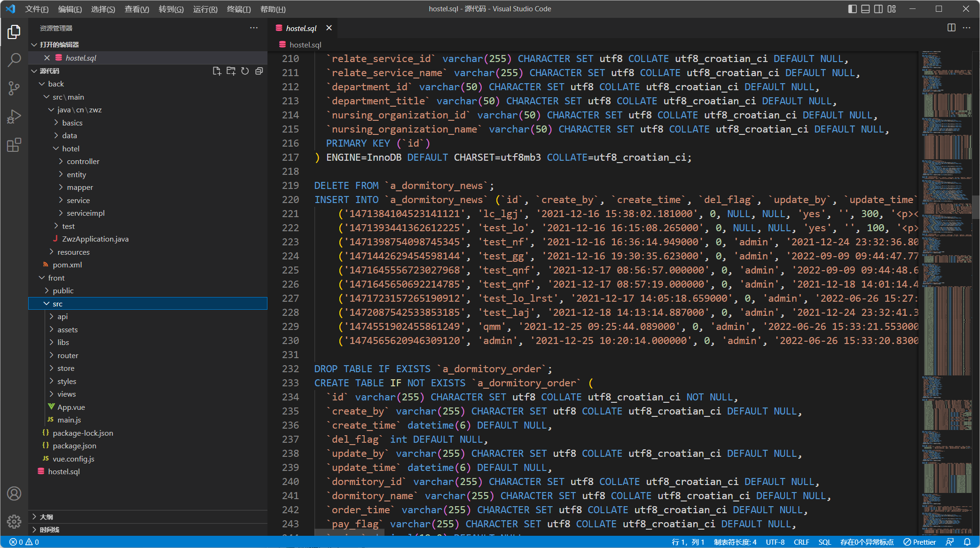
Task: Open the Search view in activity bar
Action: tap(14, 60)
